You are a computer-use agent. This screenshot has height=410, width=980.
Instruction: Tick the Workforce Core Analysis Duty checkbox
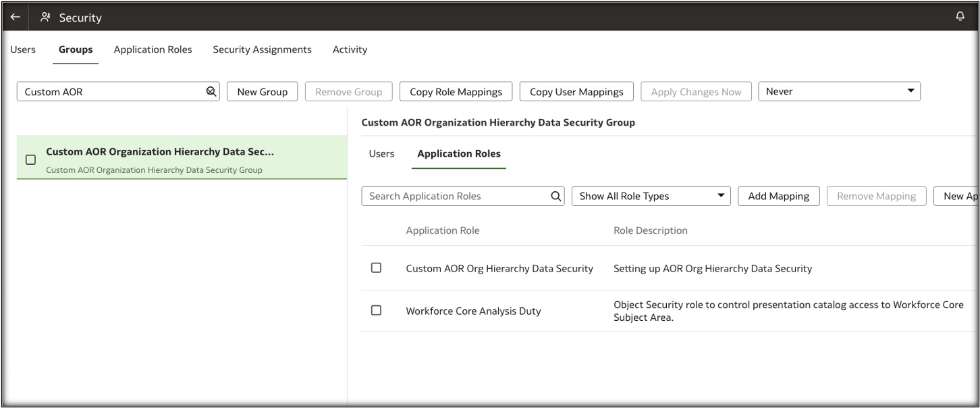tap(377, 311)
